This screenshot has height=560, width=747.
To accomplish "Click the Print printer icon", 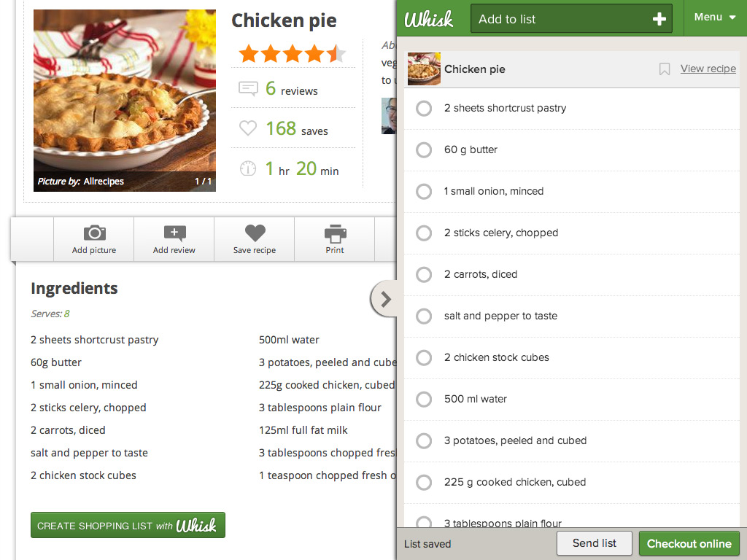I will 335,233.
